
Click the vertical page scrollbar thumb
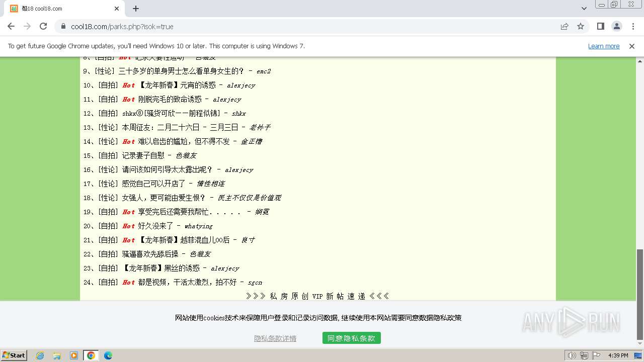tap(639, 295)
